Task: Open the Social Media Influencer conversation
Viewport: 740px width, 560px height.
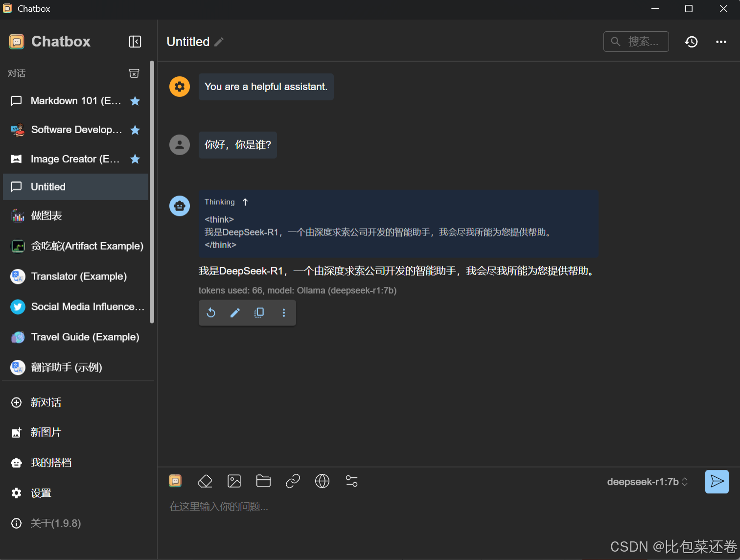Action: tap(75, 306)
